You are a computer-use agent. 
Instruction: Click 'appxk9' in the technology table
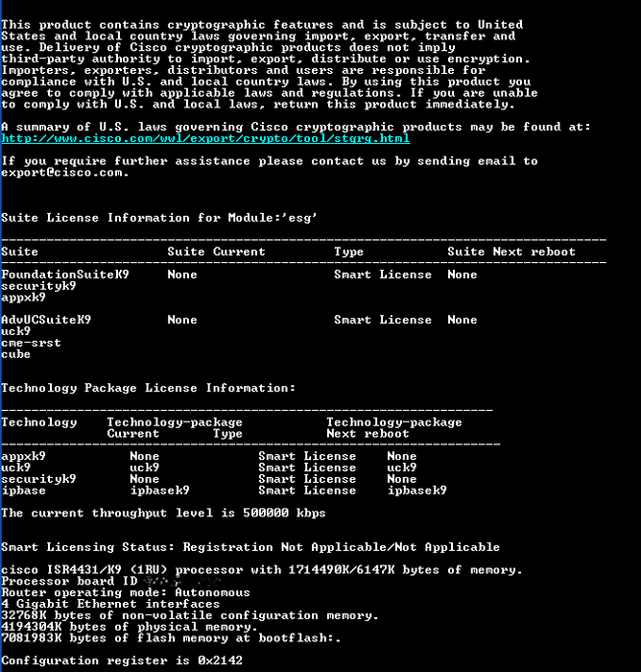(x=24, y=456)
